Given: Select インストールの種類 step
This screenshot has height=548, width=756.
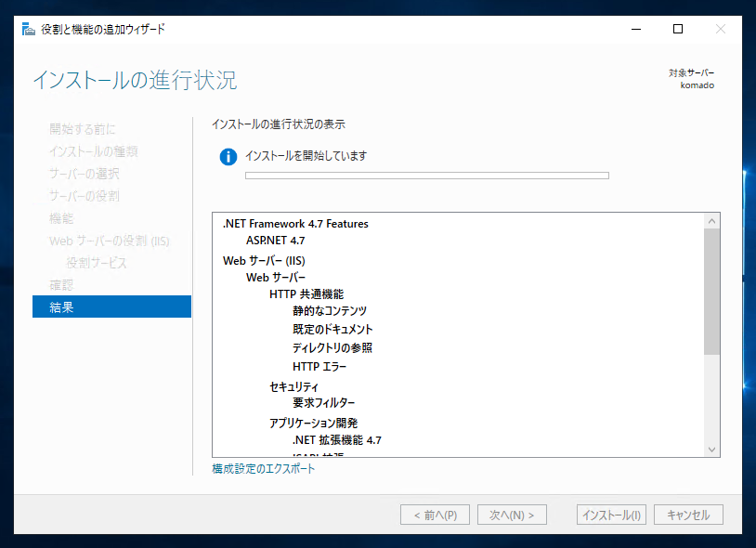Looking at the screenshot, I should (94, 151).
